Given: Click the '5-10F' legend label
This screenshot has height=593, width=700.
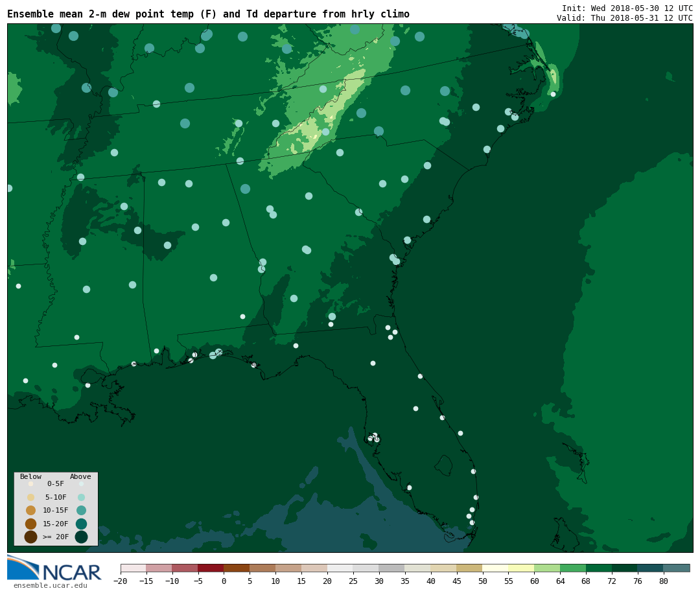Looking at the screenshot, I should point(56,497).
